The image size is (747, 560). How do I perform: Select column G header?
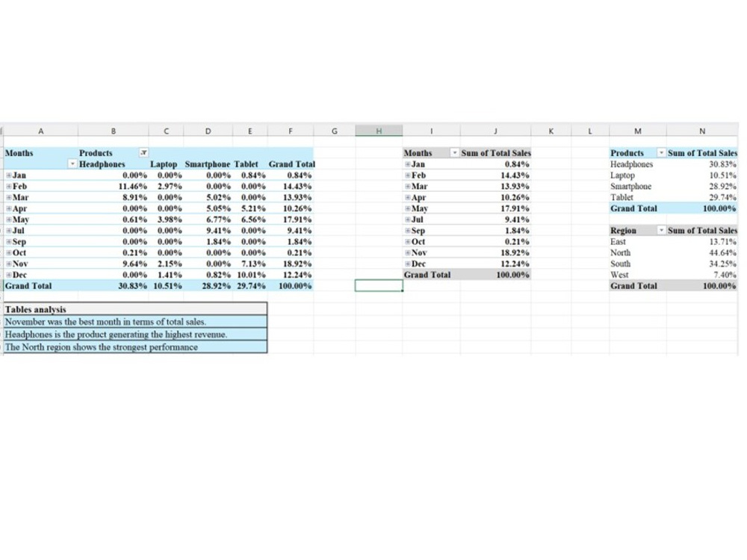(335, 131)
